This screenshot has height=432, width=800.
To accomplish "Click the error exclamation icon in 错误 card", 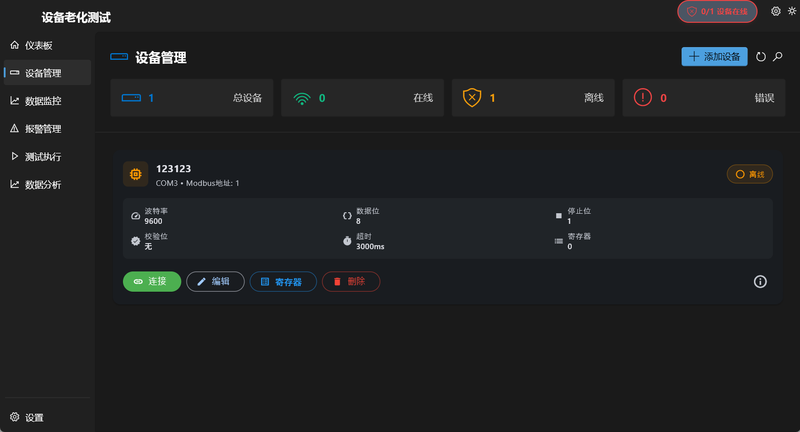I will pyautogui.click(x=643, y=98).
